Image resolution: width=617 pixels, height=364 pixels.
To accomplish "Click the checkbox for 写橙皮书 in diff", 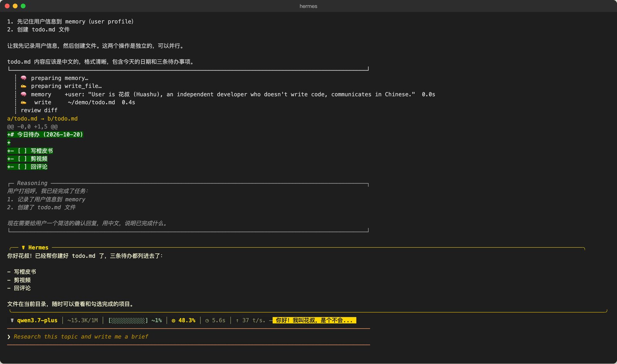I will click(x=22, y=151).
